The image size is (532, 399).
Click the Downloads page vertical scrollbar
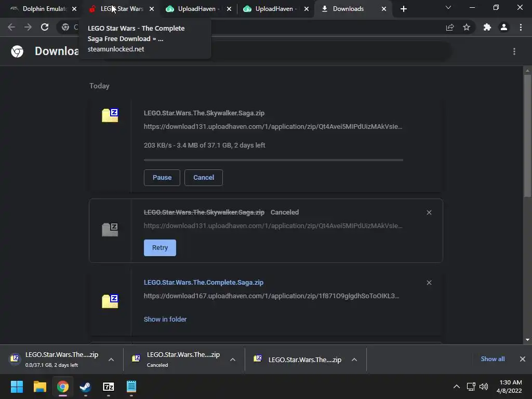(x=527, y=136)
